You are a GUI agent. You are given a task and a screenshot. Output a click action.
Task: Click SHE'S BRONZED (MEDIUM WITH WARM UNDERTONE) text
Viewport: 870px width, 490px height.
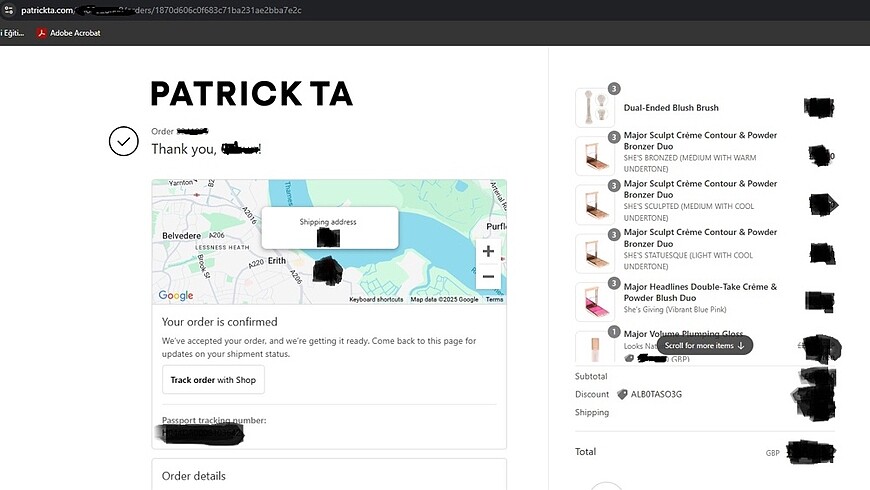(690, 163)
